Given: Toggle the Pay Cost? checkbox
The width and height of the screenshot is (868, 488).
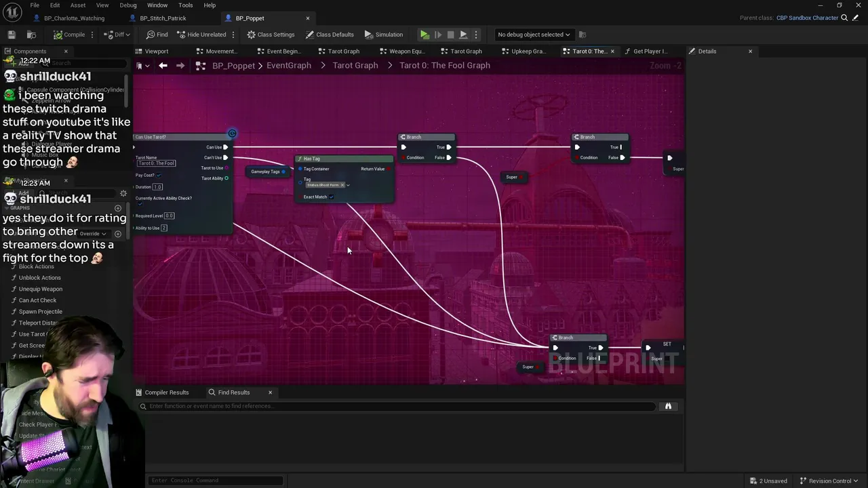Looking at the screenshot, I should click(159, 176).
